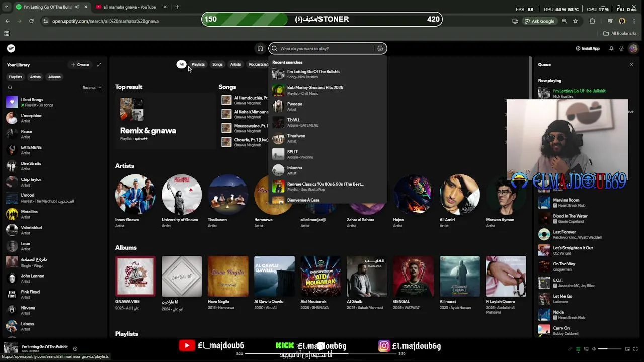Expand Your Library to full view
This screenshot has height=362, width=644.
click(99, 65)
